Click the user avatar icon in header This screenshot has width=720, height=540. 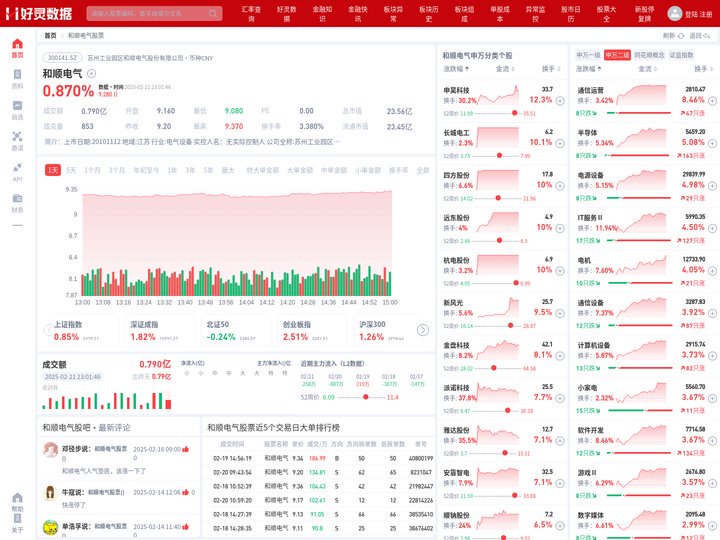[675, 13]
